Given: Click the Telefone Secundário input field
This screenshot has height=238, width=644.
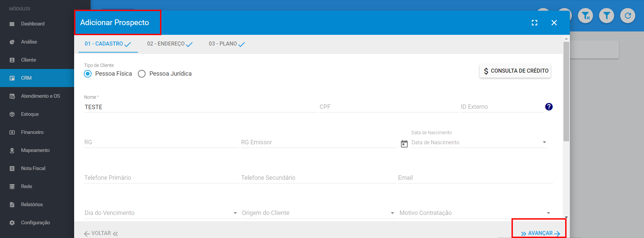Looking at the screenshot, I should tap(318, 178).
